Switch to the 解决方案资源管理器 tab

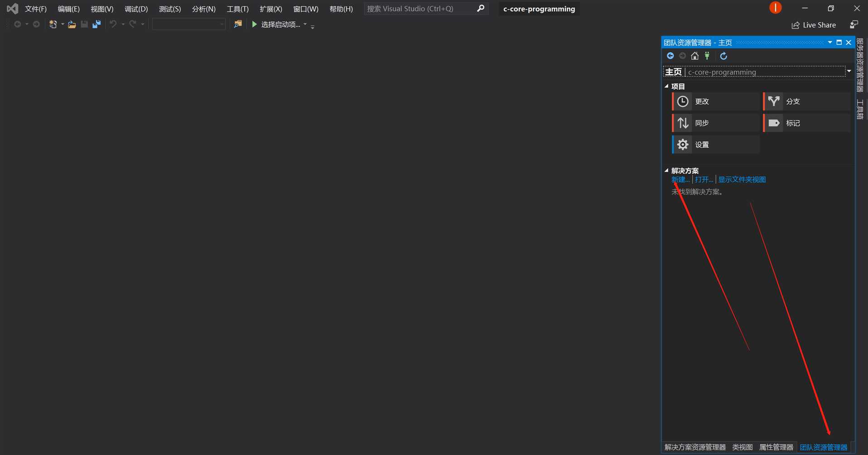click(x=695, y=447)
